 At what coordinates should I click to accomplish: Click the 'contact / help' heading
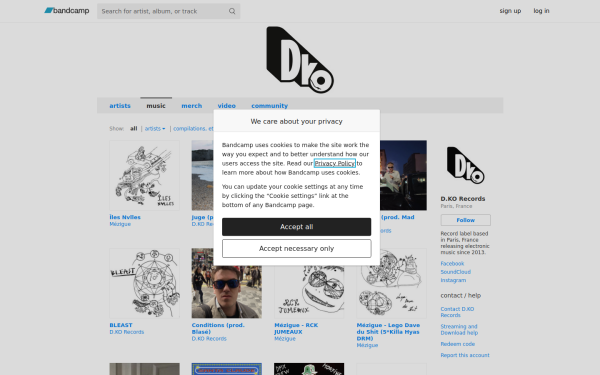pyautogui.click(x=460, y=295)
